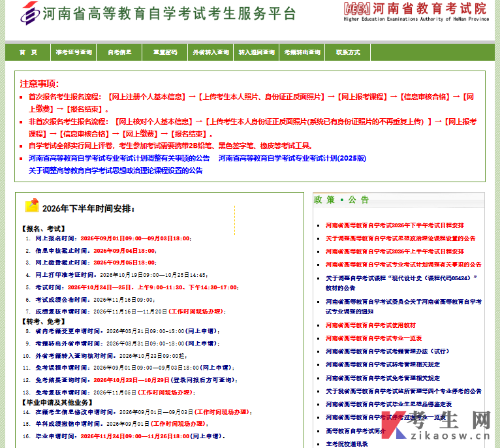Open 主考院校通讯录 link
500x448 pixels.
[x=347, y=444]
